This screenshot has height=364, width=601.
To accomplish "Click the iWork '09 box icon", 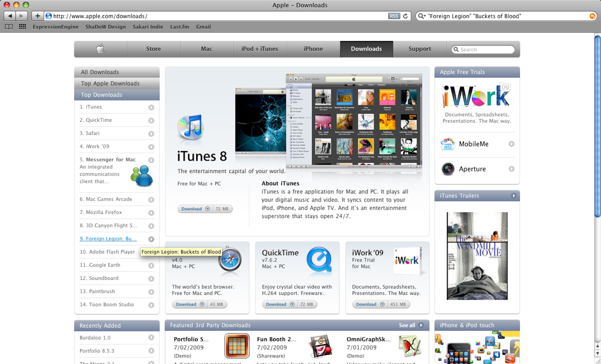I will (408, 261).
